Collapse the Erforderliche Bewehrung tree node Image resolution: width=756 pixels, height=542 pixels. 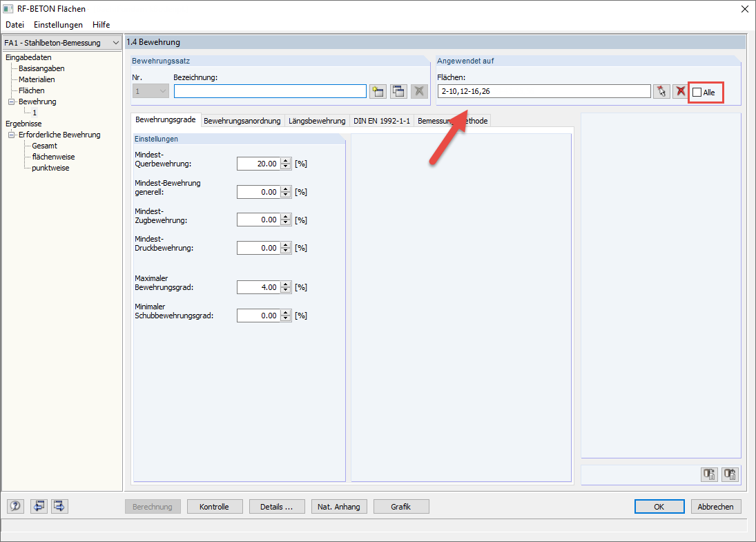(12, 135)
